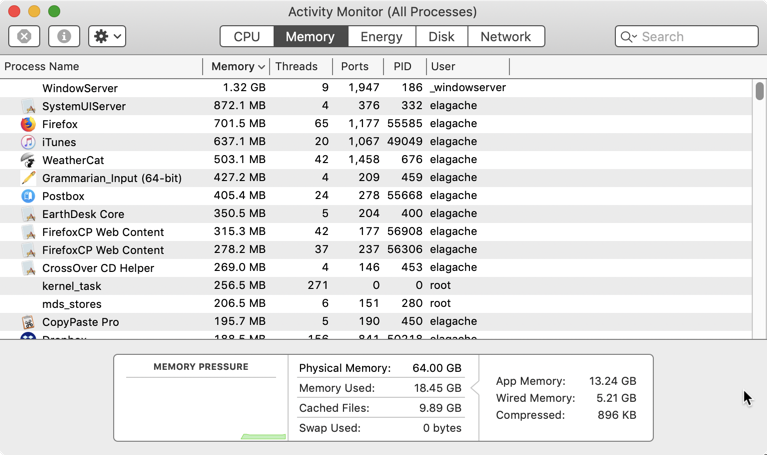Sort by the Process Name column

pos(101,67)
